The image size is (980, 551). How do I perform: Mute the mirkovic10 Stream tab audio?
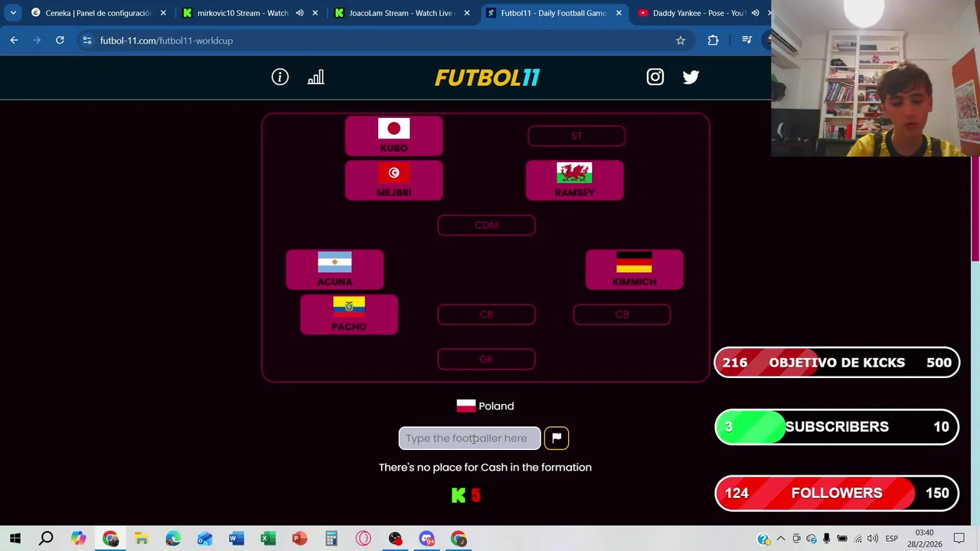(x=299, y=13)
